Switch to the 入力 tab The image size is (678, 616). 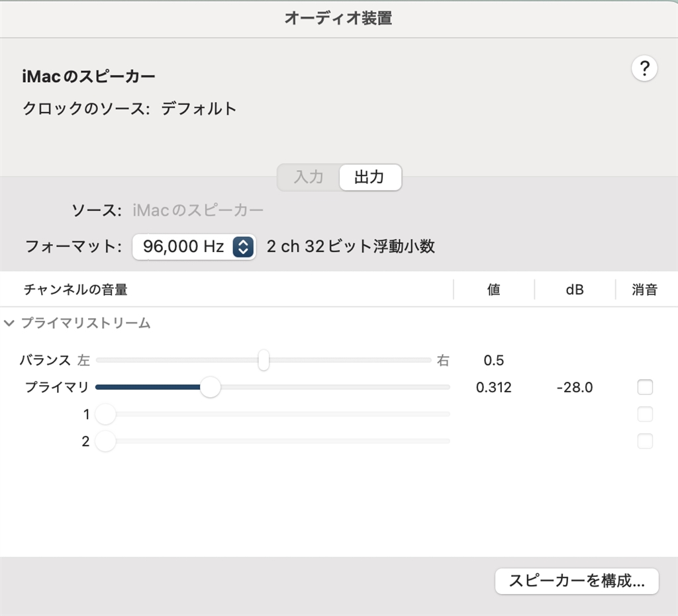[x=309, y=177]
